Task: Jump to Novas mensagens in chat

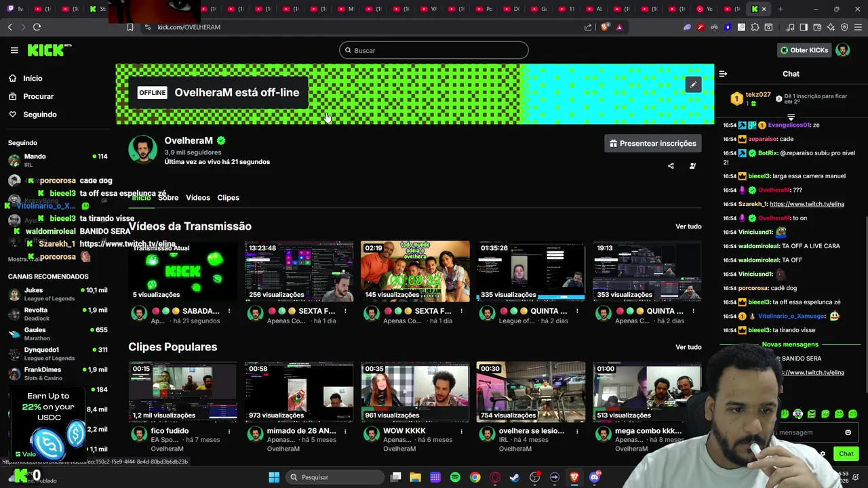Action: (790, 344)
